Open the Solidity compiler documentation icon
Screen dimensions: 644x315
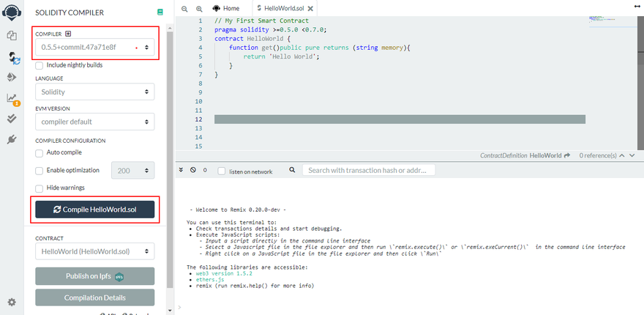tap(160, 12)
